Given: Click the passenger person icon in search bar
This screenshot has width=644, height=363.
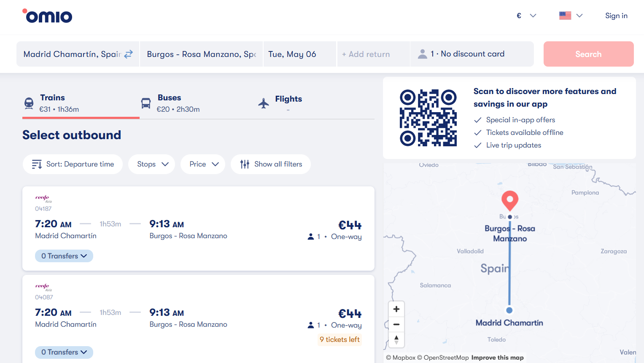Looking at the screenshot, I should coord(422,54).
